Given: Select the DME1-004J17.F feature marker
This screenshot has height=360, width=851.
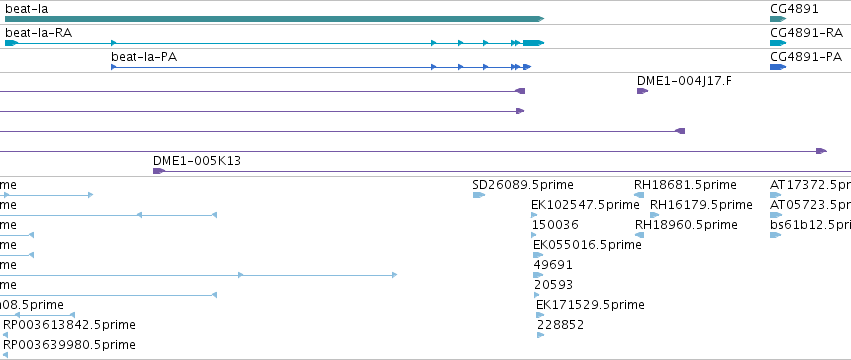Looking at the screenshot, I should [643, 91].
